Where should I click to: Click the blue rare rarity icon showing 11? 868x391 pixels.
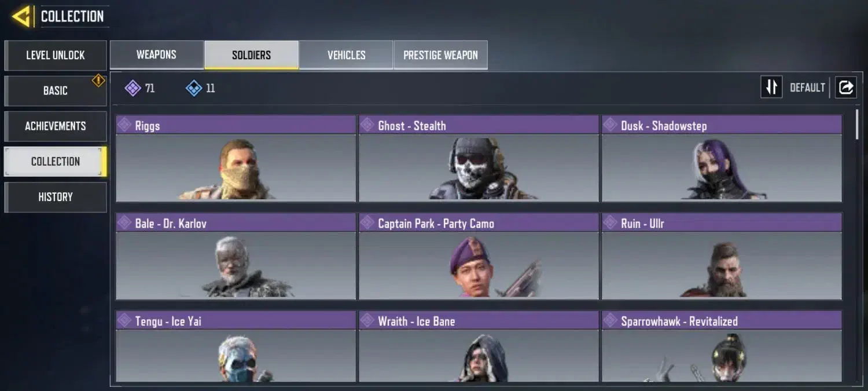193,88
